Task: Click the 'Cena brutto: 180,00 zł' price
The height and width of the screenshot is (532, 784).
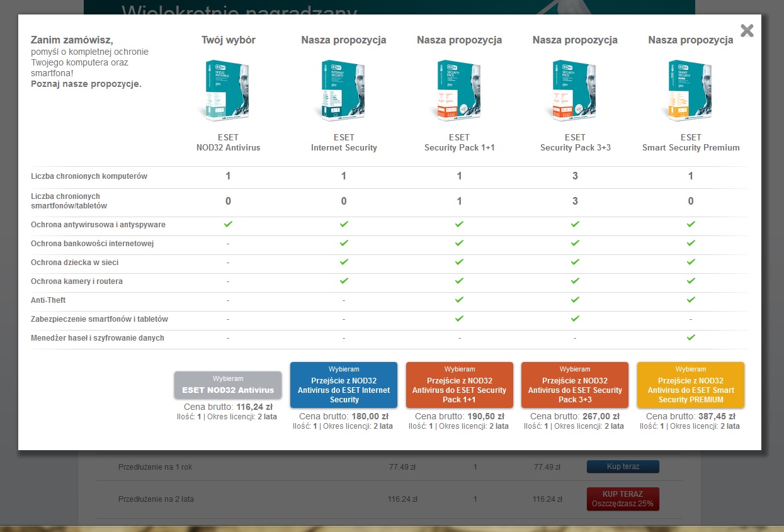Action: click(x=344, y=416)
